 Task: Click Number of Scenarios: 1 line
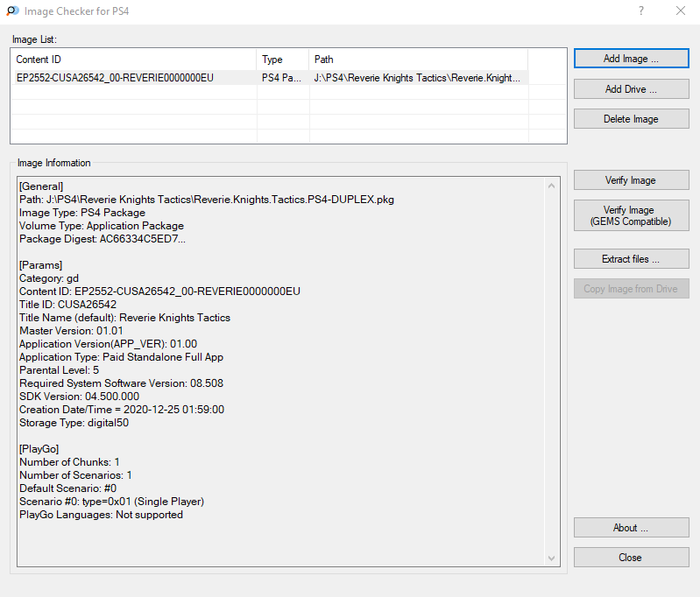pyautogui.click(x=75, y=475)
